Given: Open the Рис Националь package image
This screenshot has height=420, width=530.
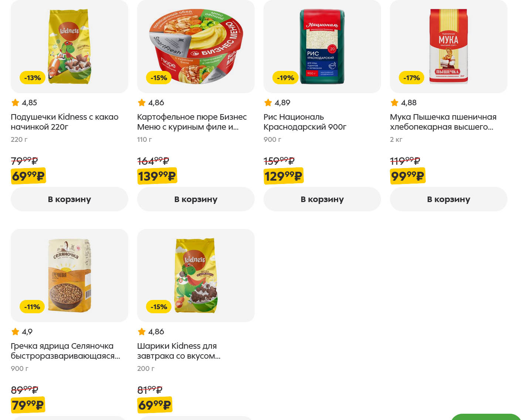Looking at the screenshot, I should tap(322, 46).
